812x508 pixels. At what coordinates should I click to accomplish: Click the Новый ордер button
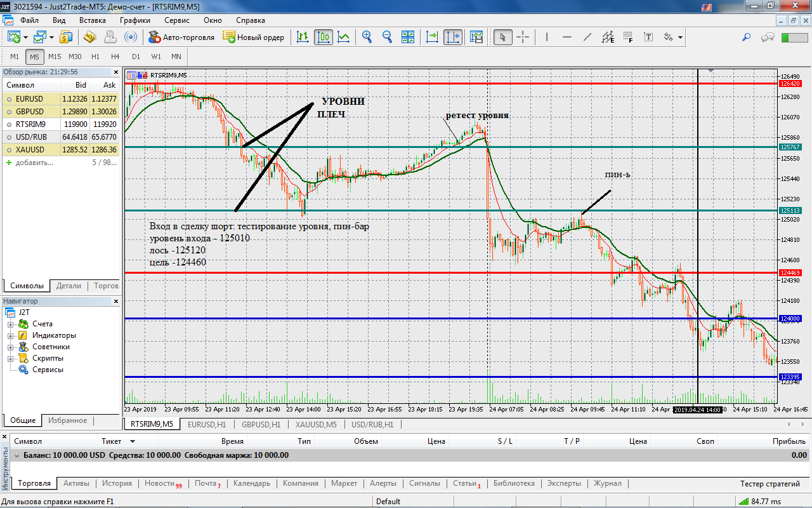[254, 37]
